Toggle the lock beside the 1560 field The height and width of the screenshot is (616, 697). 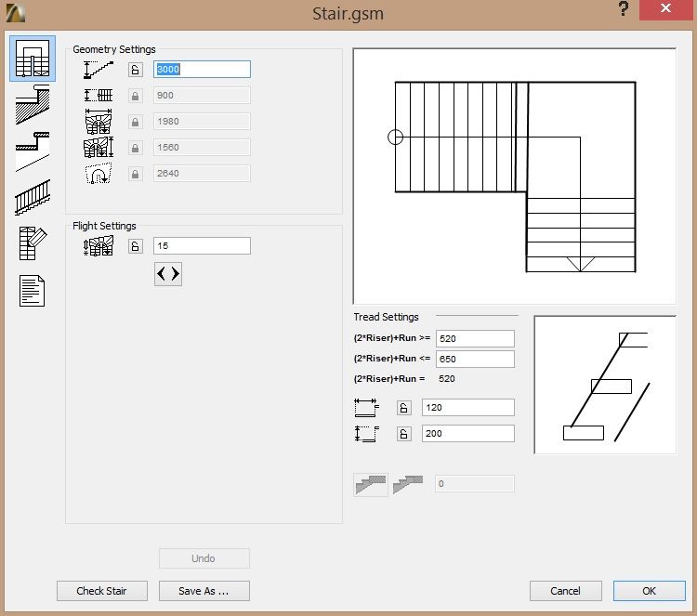click(136, 148)
